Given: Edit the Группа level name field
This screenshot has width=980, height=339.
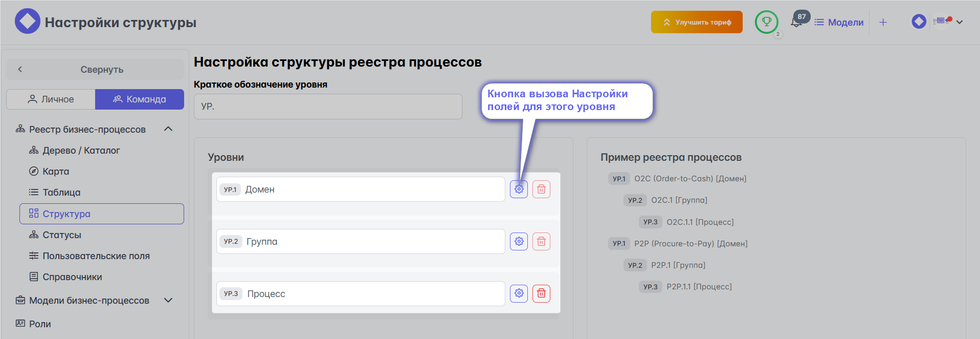Looking at the screenshot, I should point(361,242).
